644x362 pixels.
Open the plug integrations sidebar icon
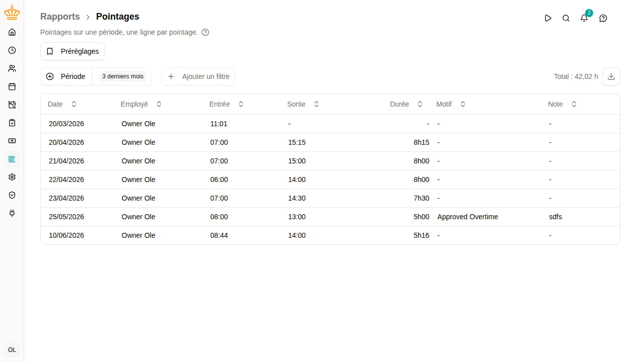tap(12, 213)
